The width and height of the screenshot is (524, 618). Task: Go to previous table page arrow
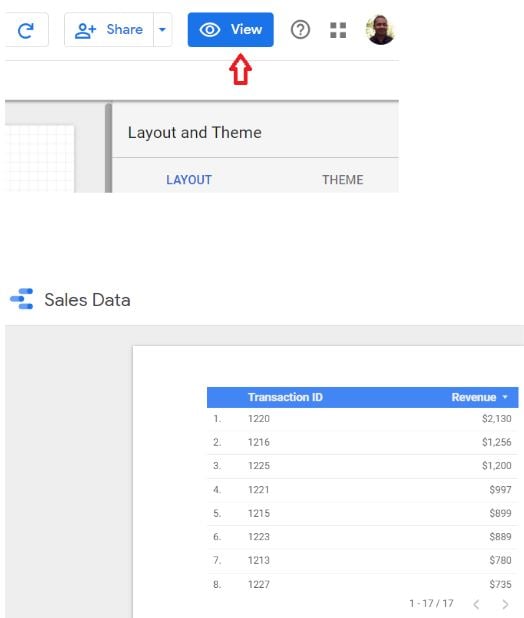476,604
